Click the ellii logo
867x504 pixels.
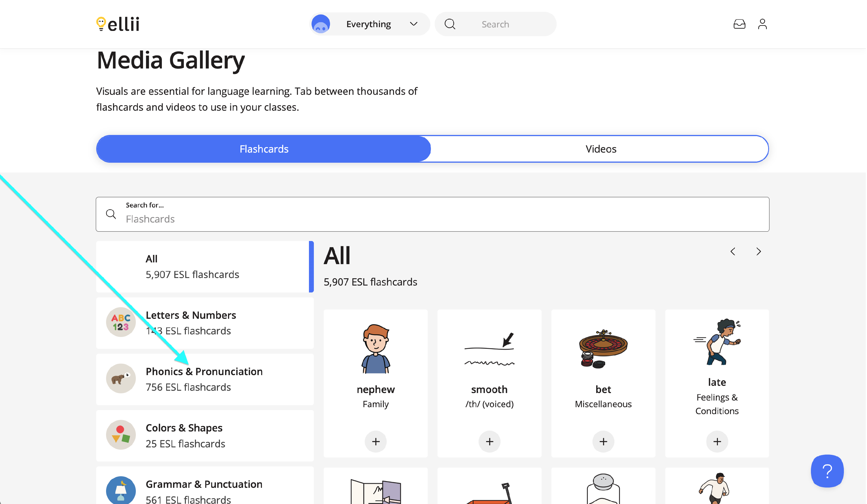[118, 24]
